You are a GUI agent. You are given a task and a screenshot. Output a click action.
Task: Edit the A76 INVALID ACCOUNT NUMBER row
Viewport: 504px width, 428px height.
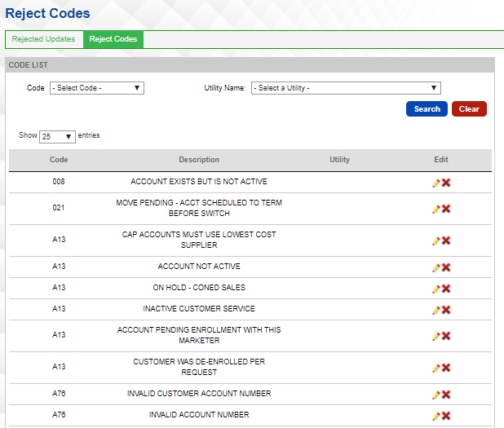[435, 416]
